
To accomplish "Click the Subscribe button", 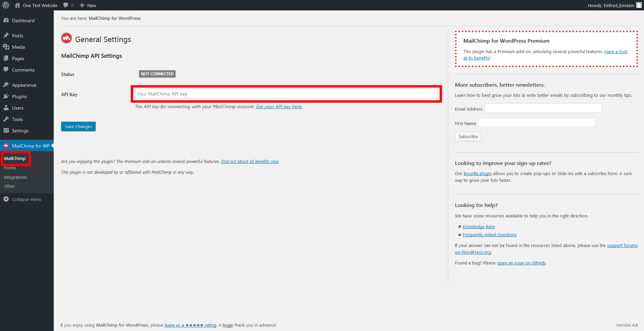I will [468, 136].
